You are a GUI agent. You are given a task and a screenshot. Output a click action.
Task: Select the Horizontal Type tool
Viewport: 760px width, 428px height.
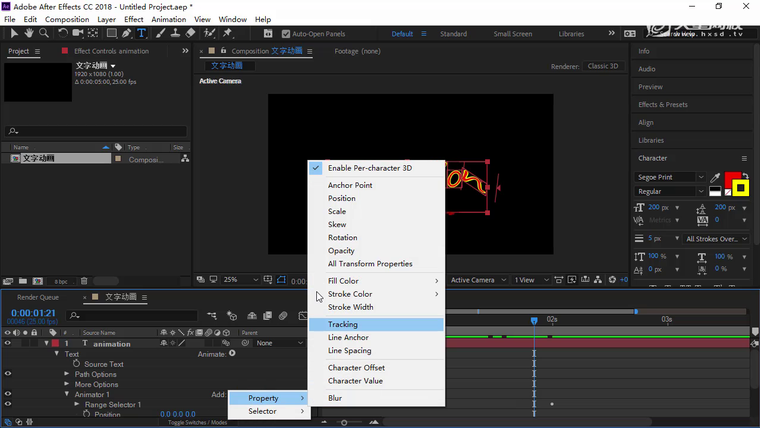pos(141,33)
